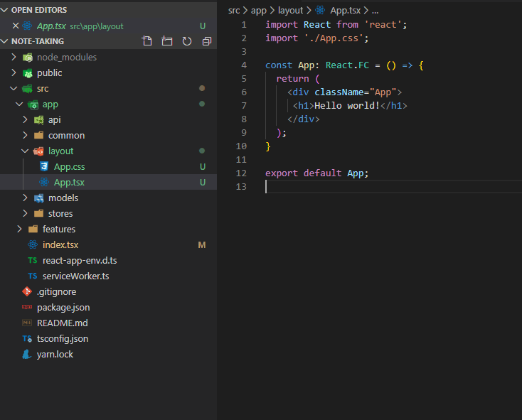Click the New File icon in explorer header
This screenshot has width=522, height=420.
[x=147, y=41]
